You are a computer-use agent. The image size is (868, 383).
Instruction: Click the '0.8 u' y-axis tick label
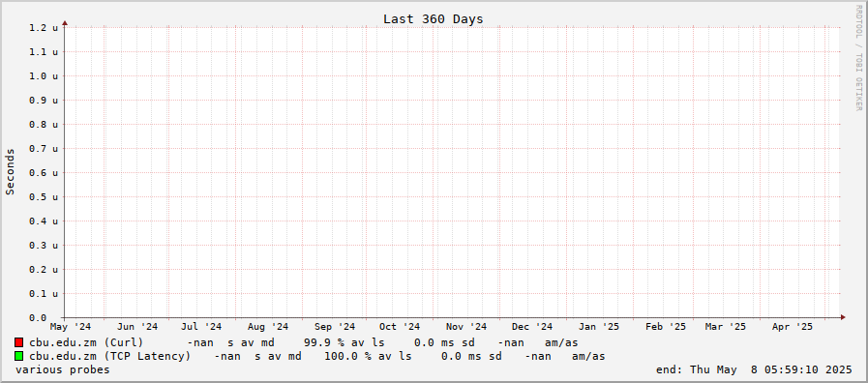point(44,124)
